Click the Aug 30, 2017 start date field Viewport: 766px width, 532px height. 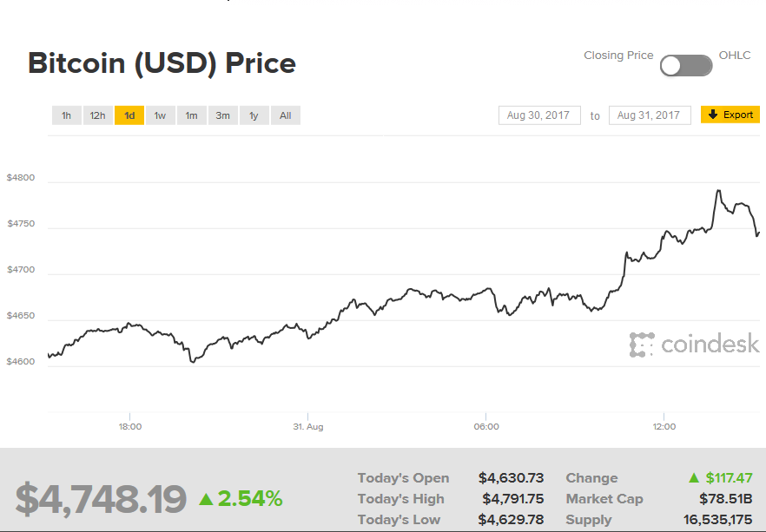point(538,115)
